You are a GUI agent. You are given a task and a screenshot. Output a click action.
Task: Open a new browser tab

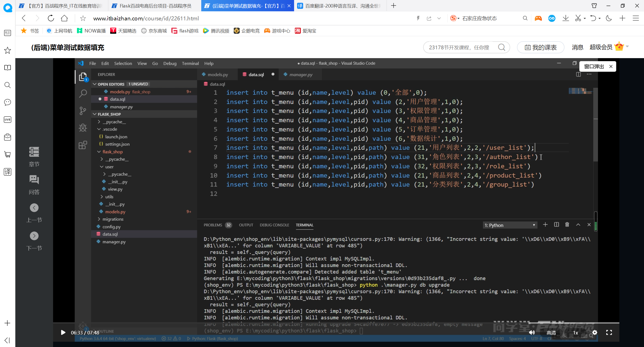(394, 6)
